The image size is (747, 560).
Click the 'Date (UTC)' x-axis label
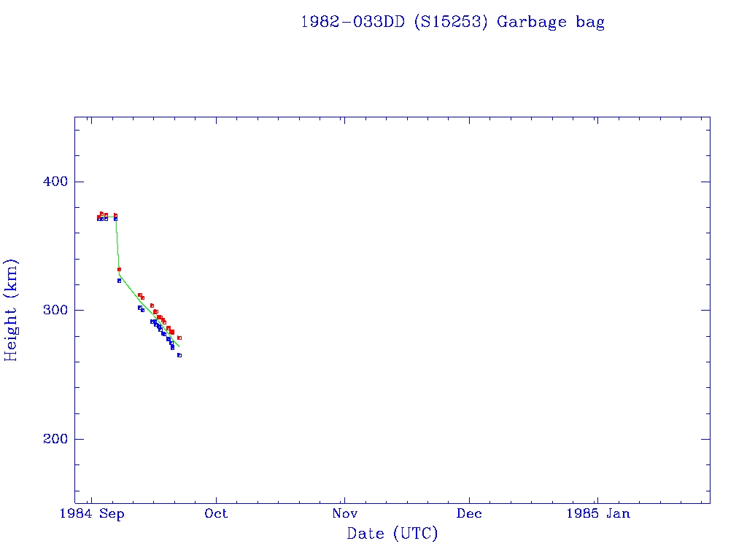coord(392,534)
